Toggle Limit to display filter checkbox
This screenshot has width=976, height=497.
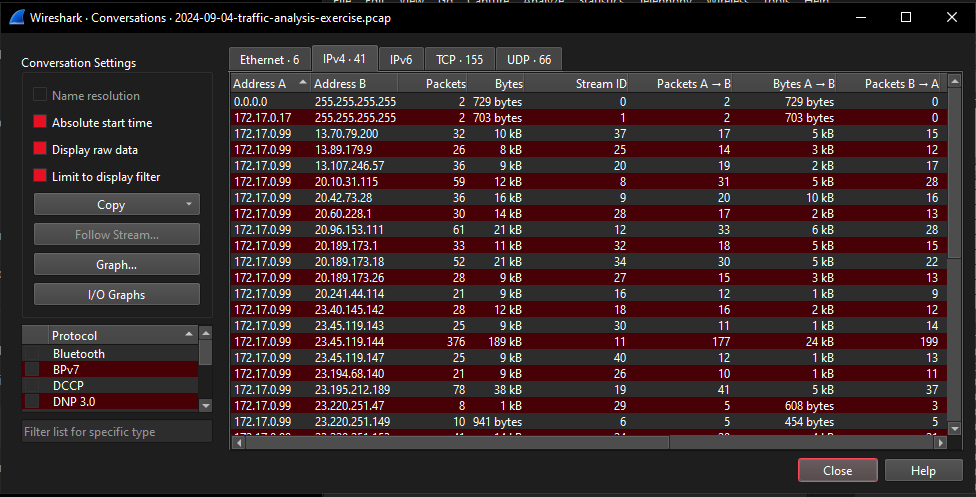coord(40,176)
